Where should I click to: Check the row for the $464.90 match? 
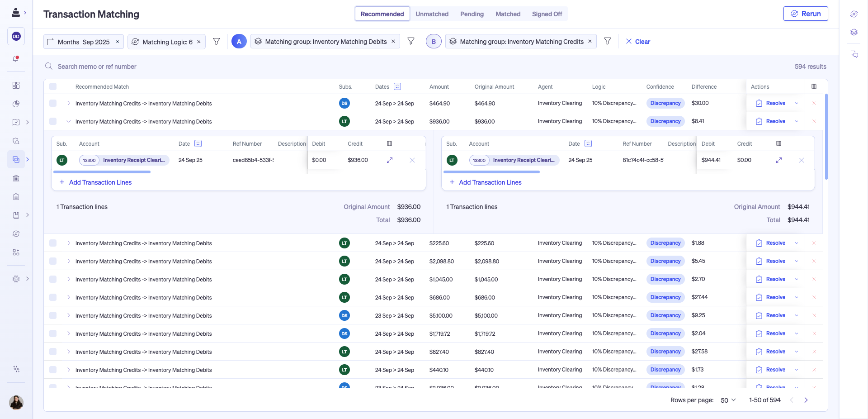(x=53, y=103)
